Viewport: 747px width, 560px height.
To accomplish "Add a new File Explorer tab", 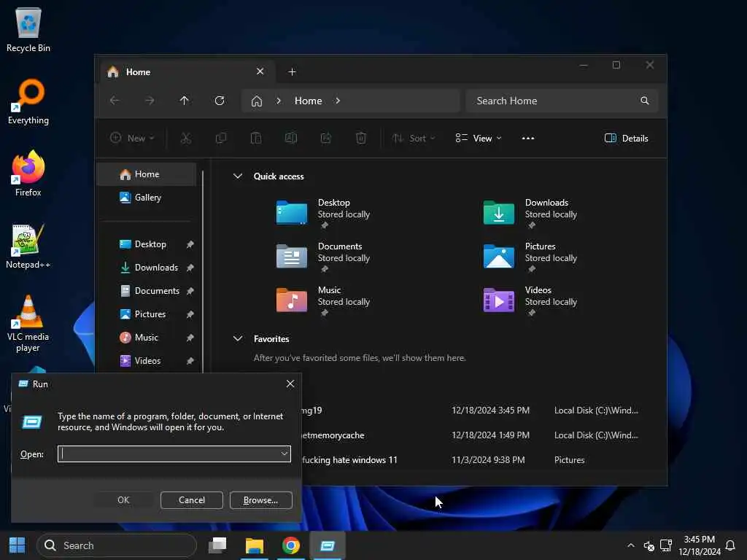I will pyautogui.click(x=292, y=72).
